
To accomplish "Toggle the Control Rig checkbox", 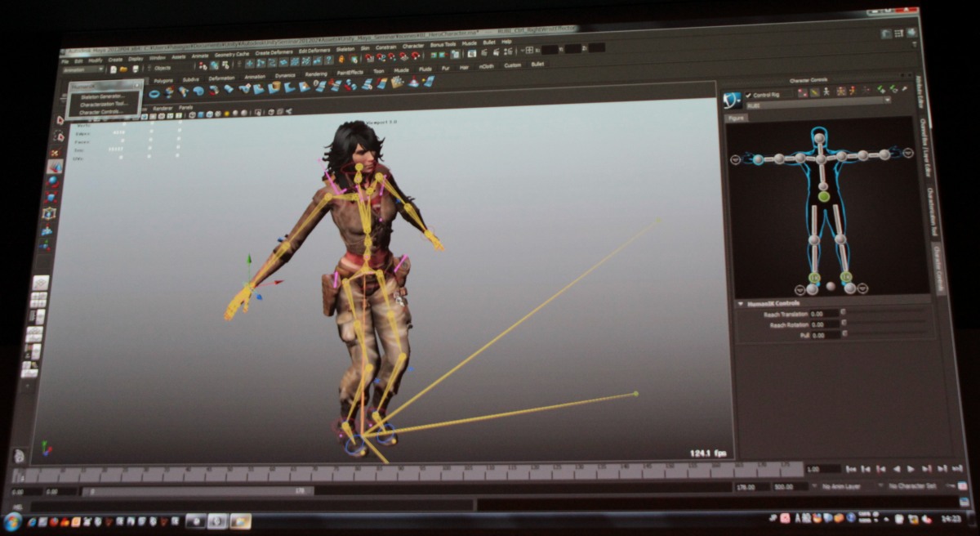I will (749, 95).
